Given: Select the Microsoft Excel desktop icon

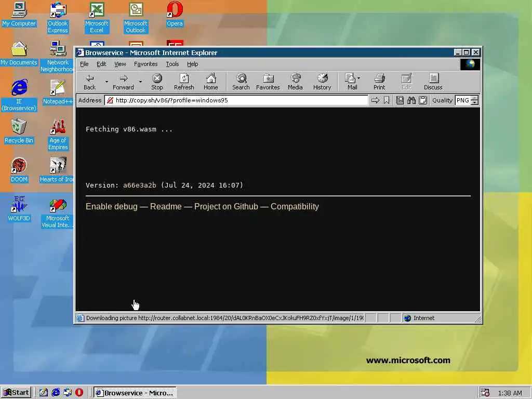Looking at the screenshot, I should point(97,18).
